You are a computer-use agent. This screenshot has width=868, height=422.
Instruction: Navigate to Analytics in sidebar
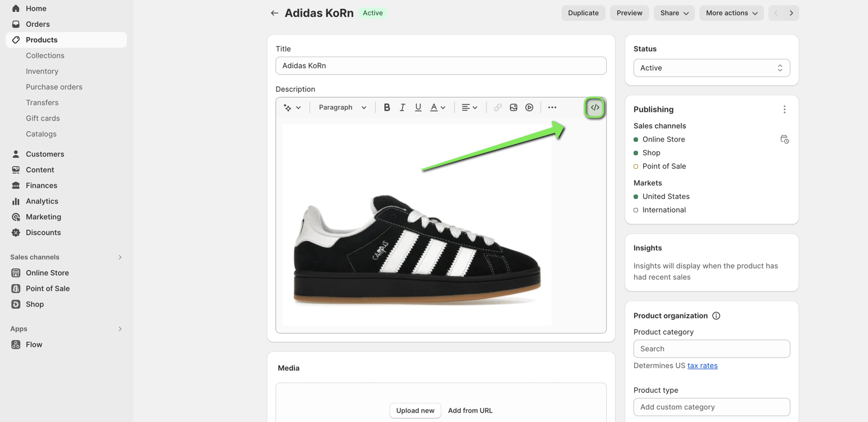42,201
